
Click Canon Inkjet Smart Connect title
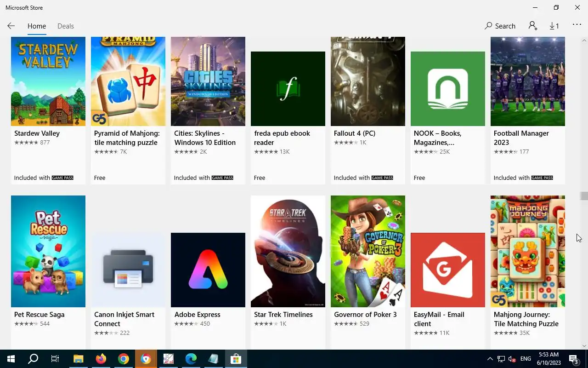pos(124,319)
